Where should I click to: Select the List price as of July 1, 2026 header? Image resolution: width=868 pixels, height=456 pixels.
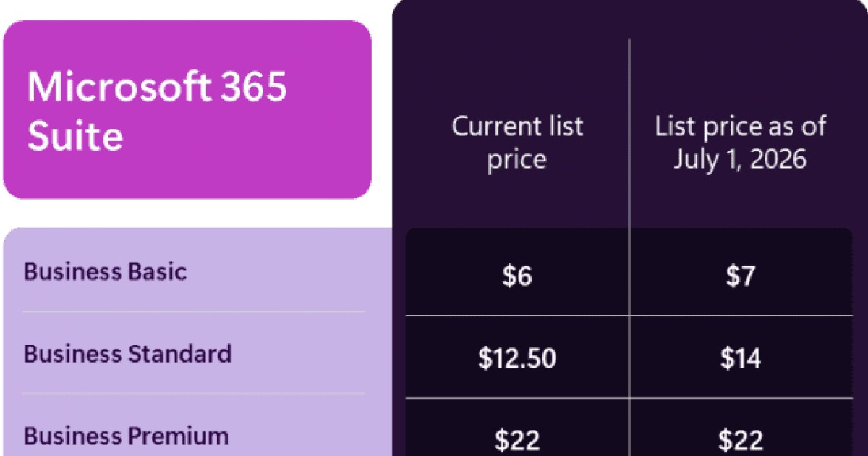tap(740, 143)
